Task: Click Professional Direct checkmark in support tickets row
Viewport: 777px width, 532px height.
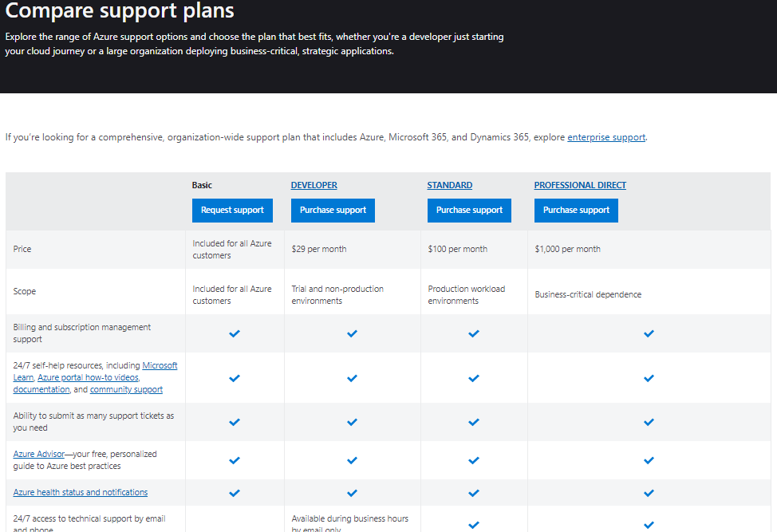Action: (649, 423)
